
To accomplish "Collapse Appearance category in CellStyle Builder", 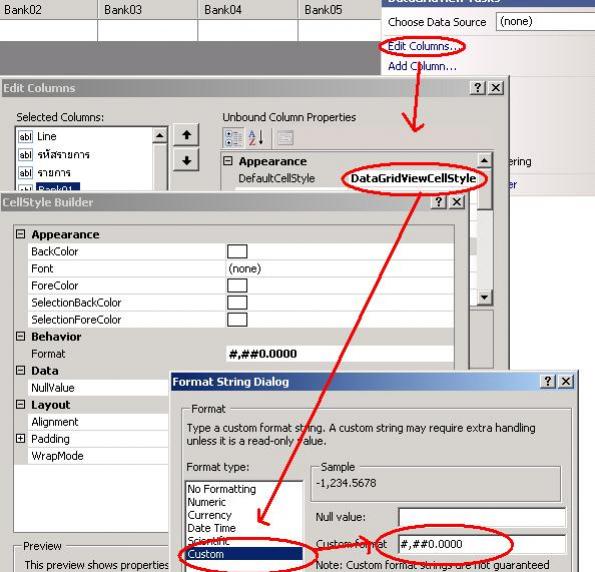I will 21,234.
